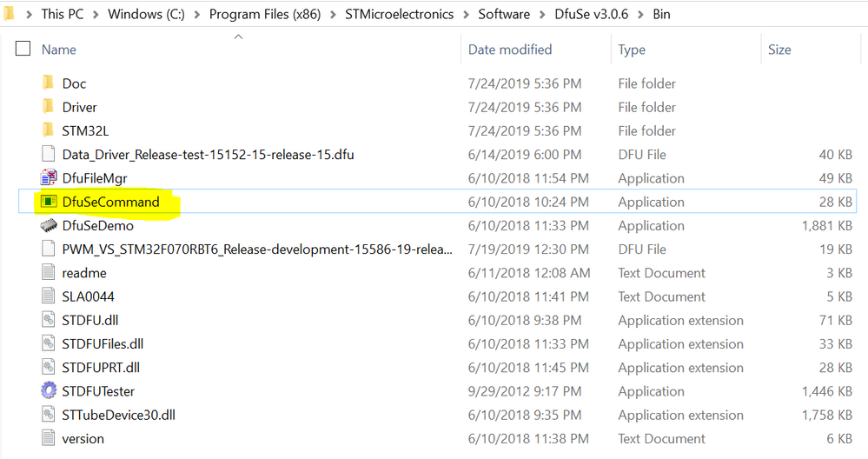Image resolution: width=868 pixels, height=459 pixels.
Task: Click the DfuSeDemo chip icon
Action: click(x=49, y=226)
